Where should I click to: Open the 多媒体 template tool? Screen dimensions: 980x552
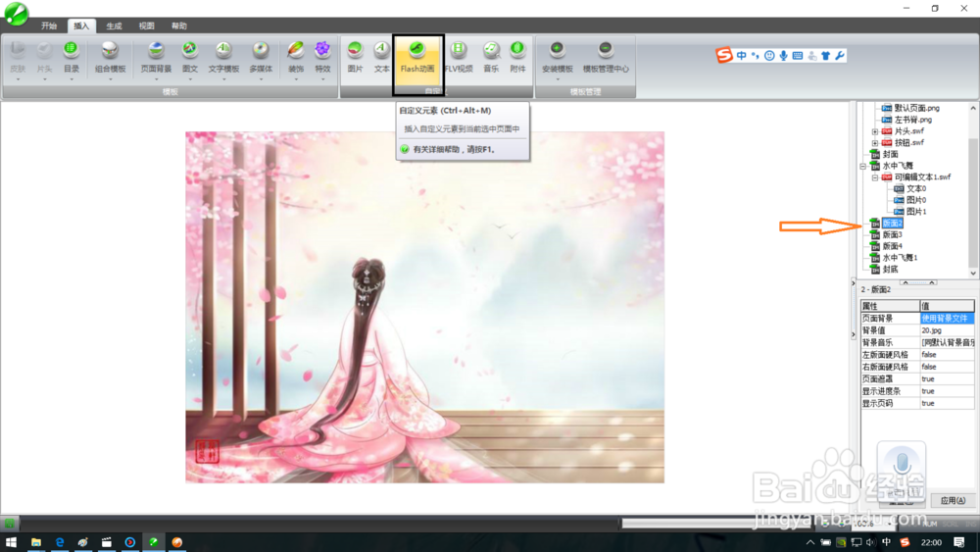261,56
